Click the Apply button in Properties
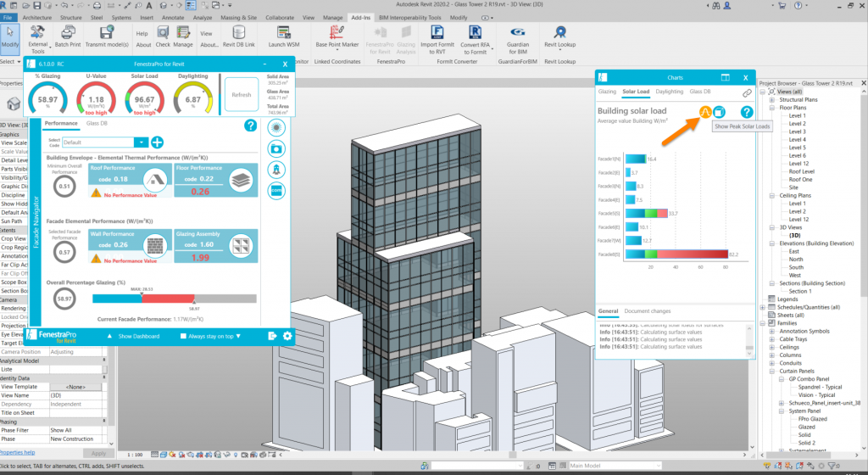 coord(98,453)
